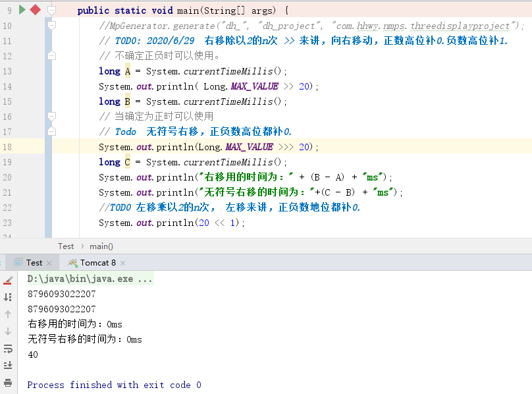Close the Test run tab

click(49, 264)
